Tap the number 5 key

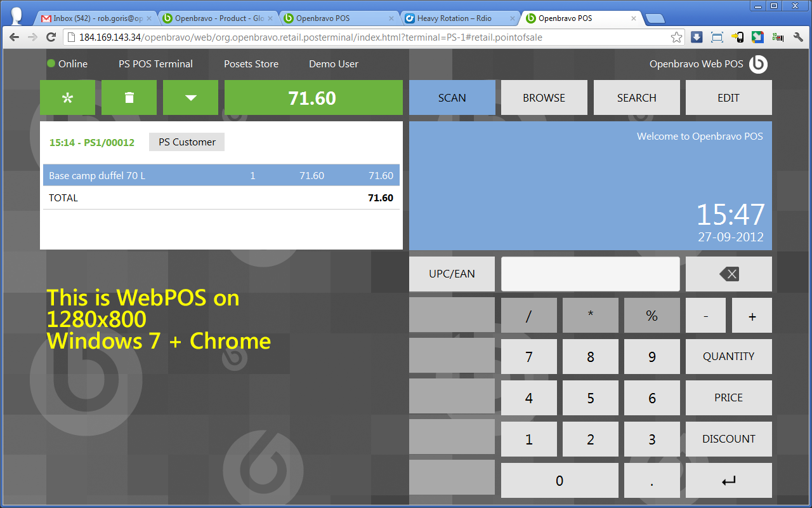(x=591, y=398)
